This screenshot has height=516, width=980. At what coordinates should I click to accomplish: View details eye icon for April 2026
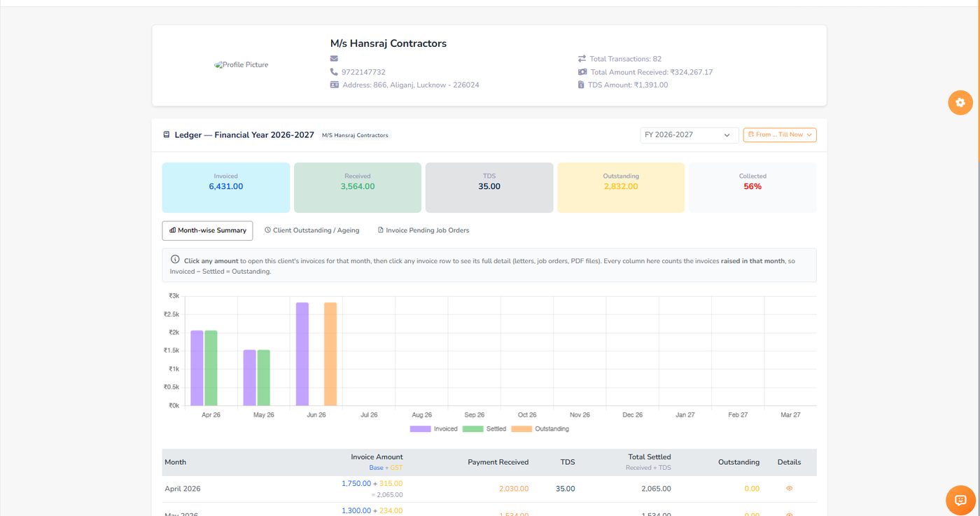tap(790, 489)
